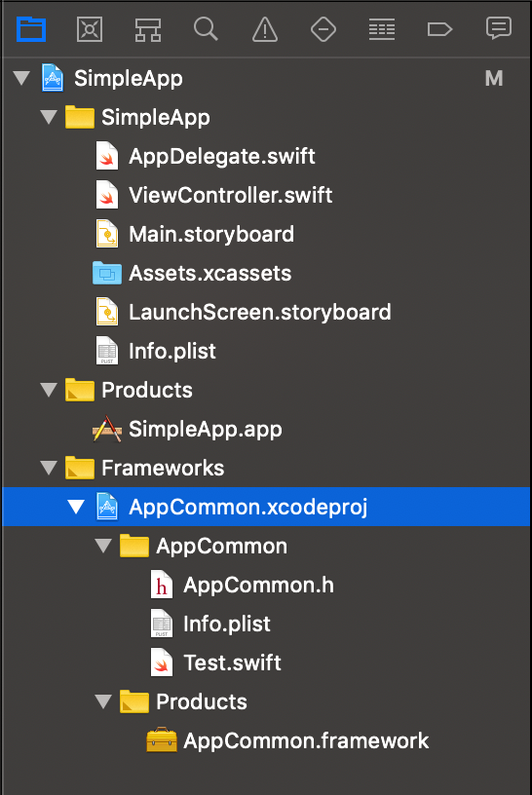Switch to the Debug navigator
Image resolution: width=532 pixels, height=795 pixels.
[x=381, y=29]
